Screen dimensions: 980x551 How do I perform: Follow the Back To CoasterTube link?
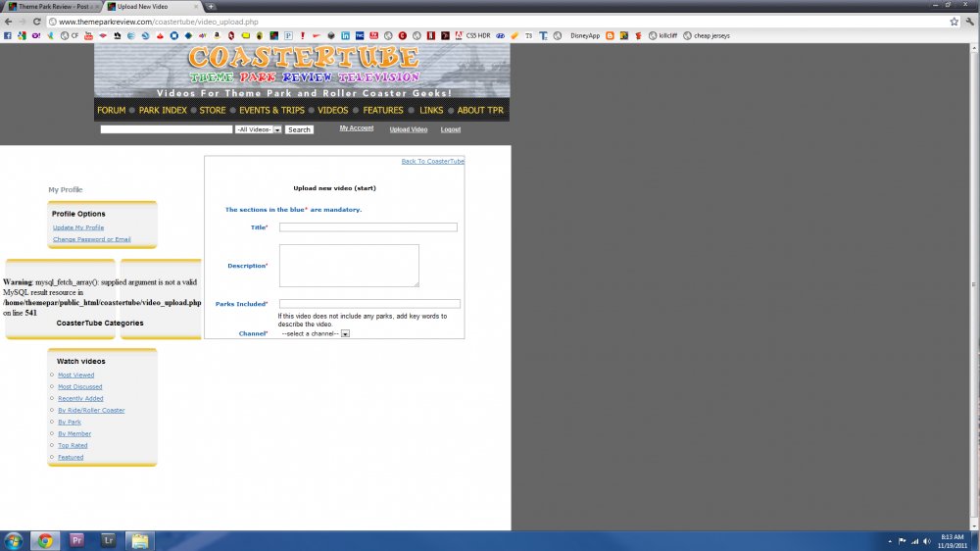pos(432,161)
